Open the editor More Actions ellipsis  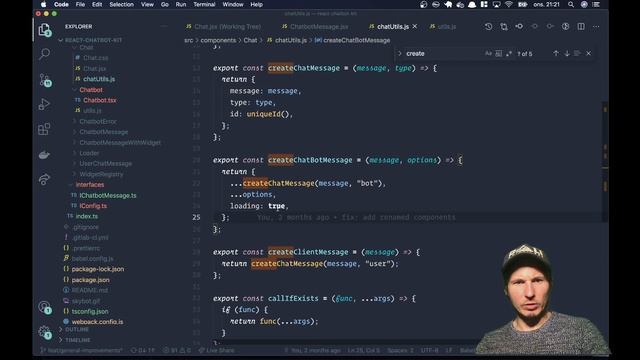[x=596, y=27]
